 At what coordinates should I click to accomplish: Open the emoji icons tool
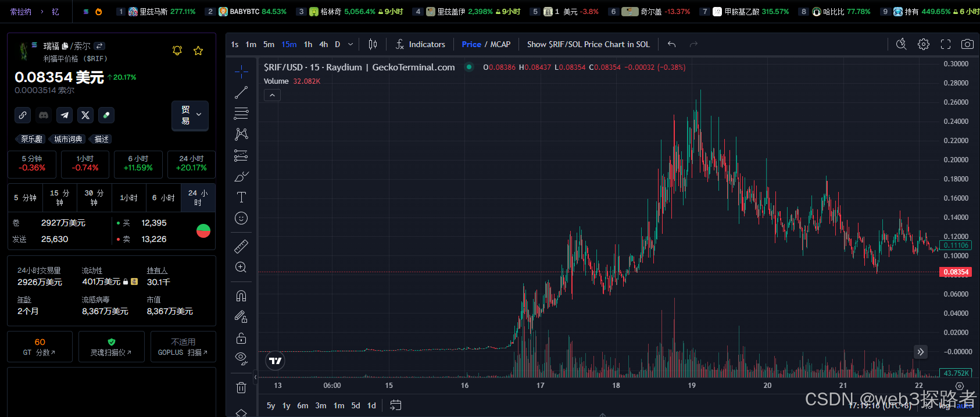pos(241,218)
